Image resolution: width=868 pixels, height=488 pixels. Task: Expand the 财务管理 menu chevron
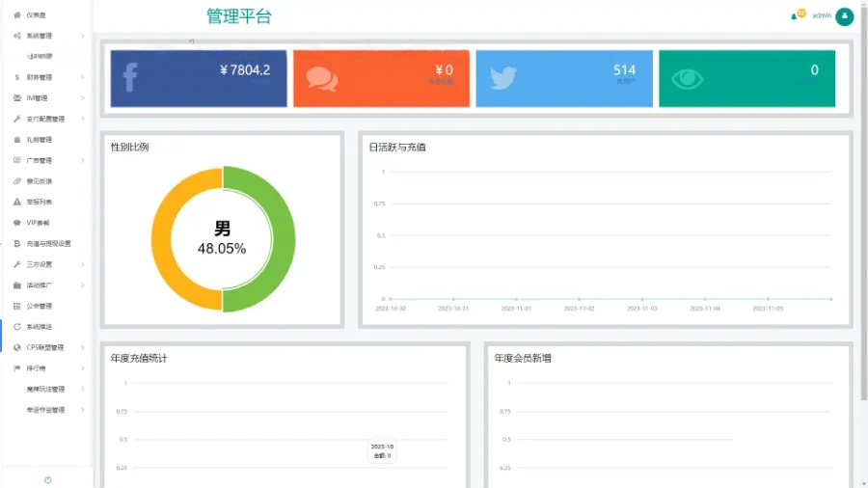coord(83,77)
